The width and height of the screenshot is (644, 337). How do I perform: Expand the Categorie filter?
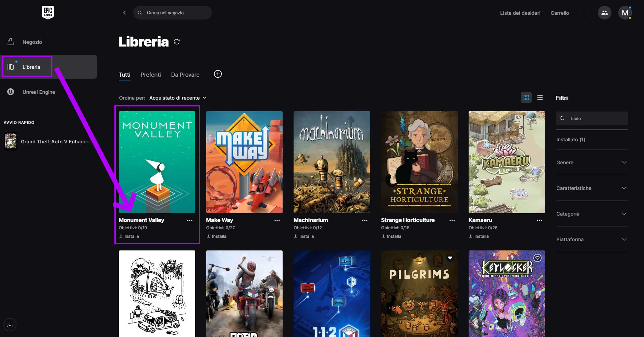[592, 214]
